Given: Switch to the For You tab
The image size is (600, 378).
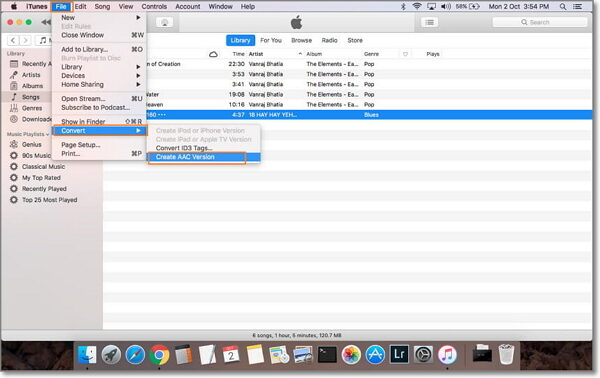Looking at the screenshot, I should click(x=271, y=40).
